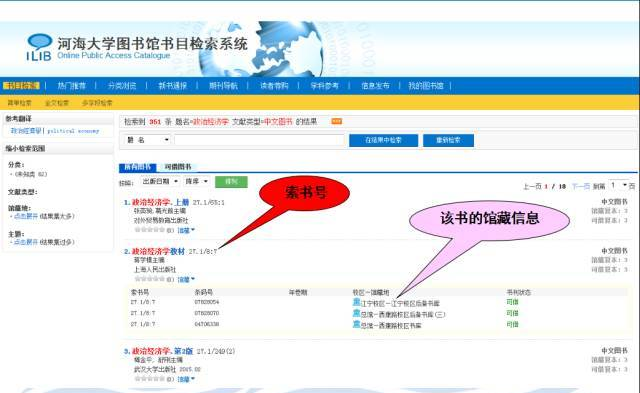Open the 信息发布 navigation item
640x393 pixels.
point(375,86)
